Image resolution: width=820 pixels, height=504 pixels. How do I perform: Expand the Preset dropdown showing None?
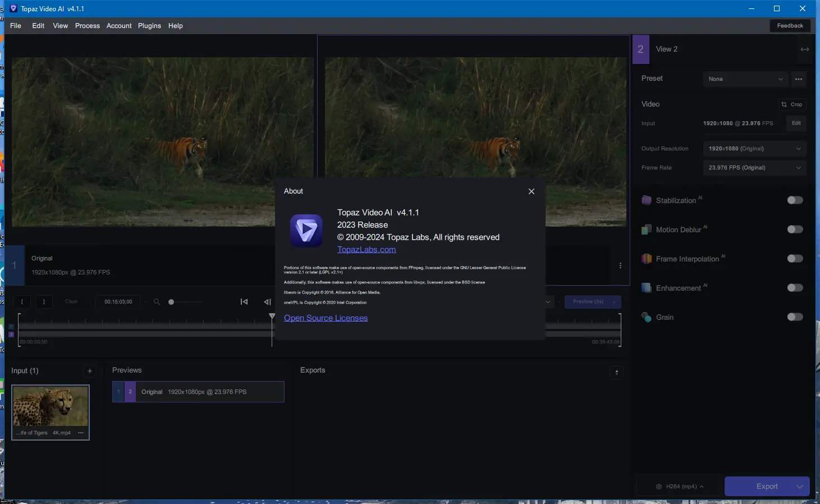745,79
